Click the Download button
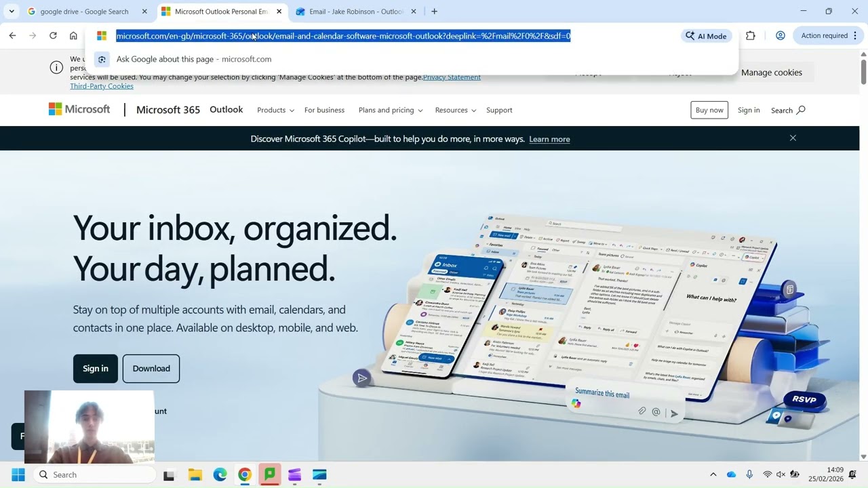 (151, 369)
